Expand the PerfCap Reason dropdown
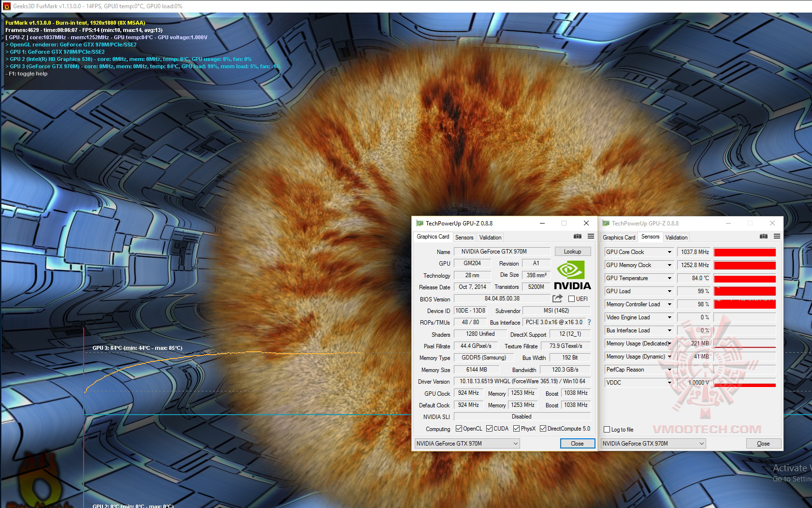 click(x=669, y=370)
